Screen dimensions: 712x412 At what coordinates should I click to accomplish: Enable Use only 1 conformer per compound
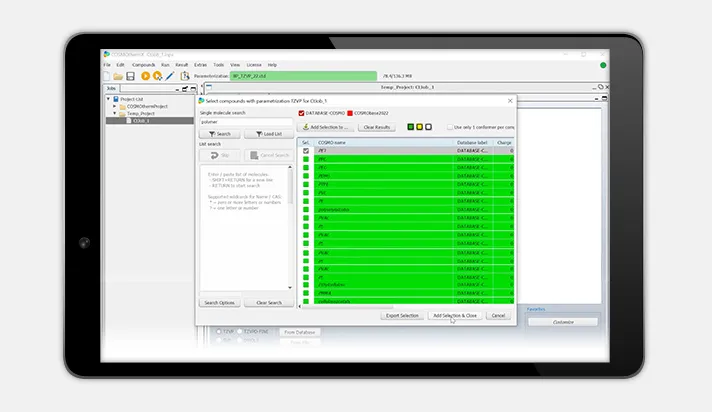450,127
